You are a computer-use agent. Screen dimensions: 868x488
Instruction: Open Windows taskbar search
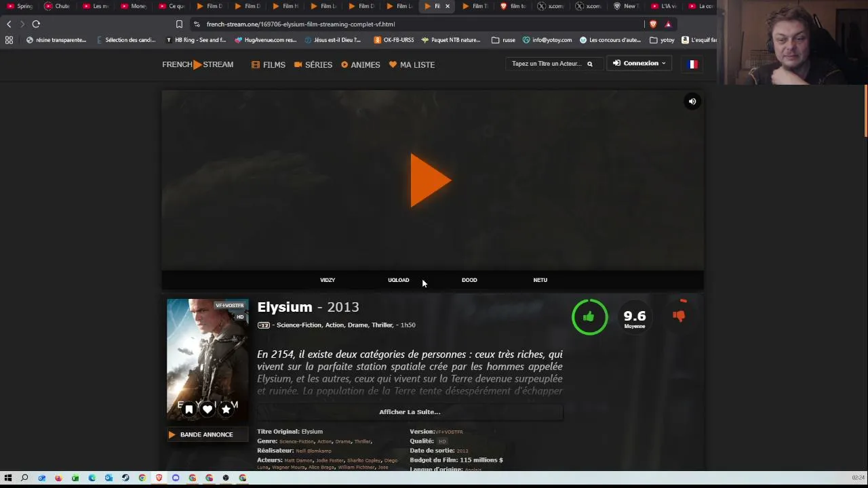(x=24, y=478)
